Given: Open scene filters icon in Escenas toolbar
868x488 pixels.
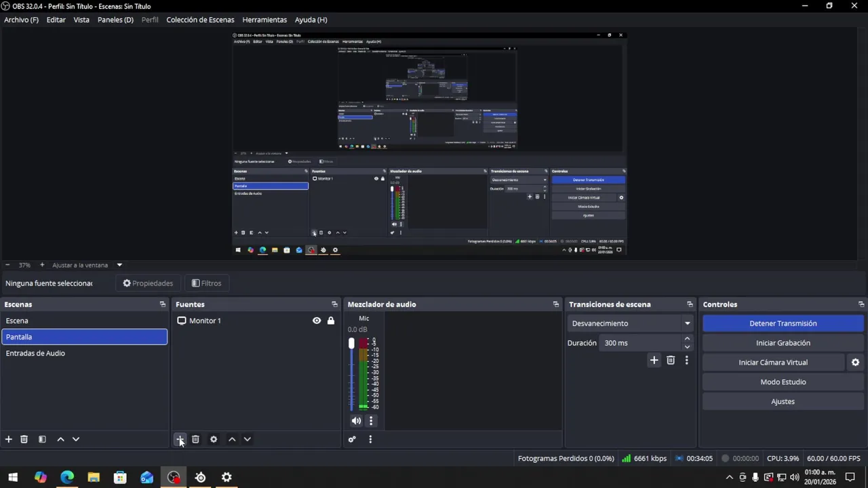Looking at the screenshot, I should 42,439.
